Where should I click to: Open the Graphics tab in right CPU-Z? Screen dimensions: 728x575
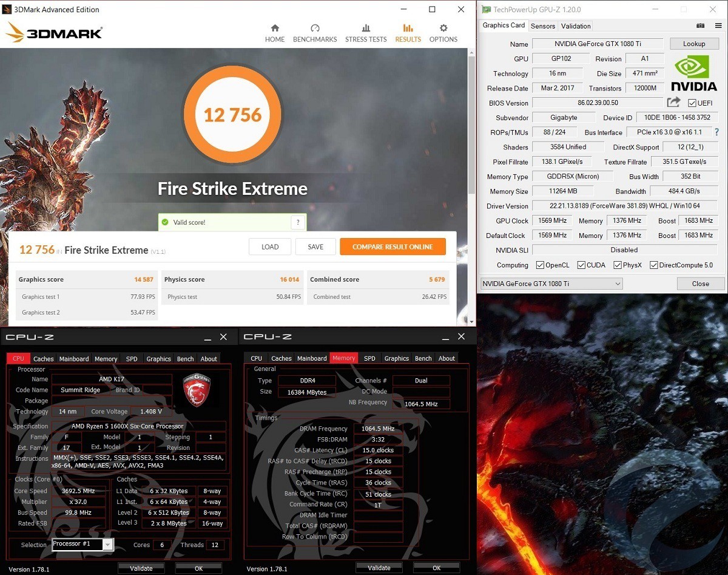coord(396,358)
